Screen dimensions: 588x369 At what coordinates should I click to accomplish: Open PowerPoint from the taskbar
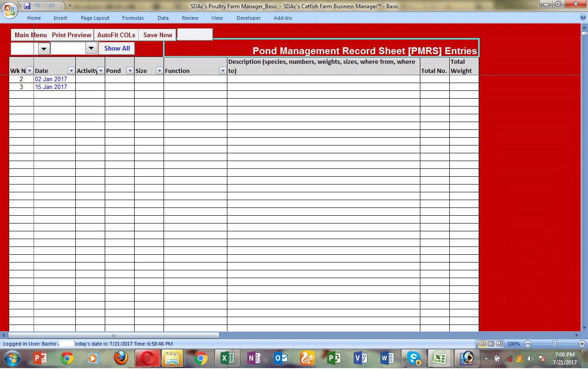click(40, 358)
